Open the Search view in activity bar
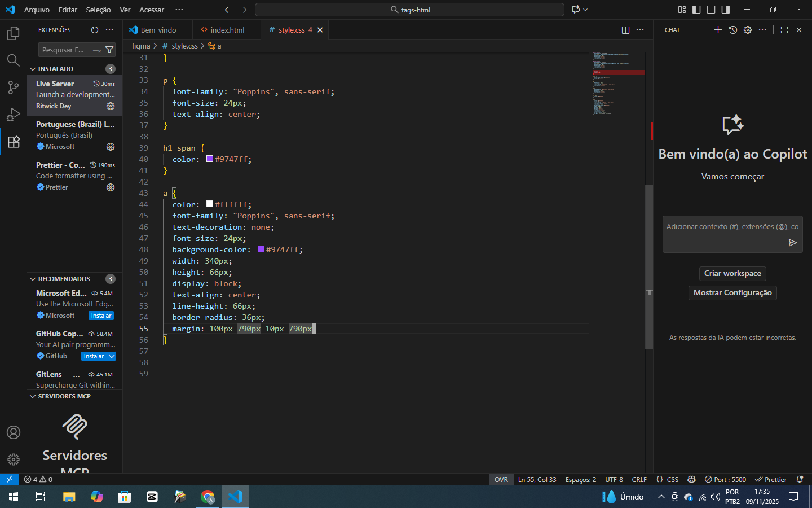This screenshot has height=508, width=812. click(13, 60)
